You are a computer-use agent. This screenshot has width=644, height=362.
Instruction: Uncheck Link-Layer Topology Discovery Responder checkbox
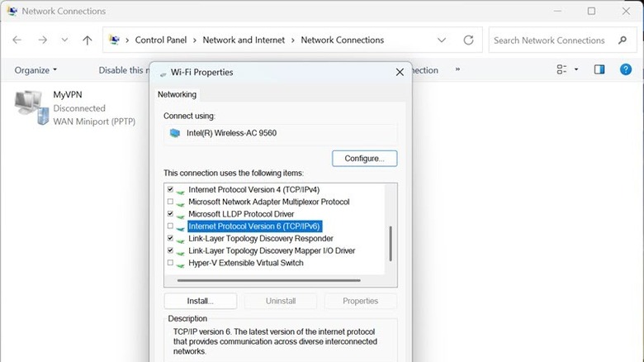tap(170, 238)
